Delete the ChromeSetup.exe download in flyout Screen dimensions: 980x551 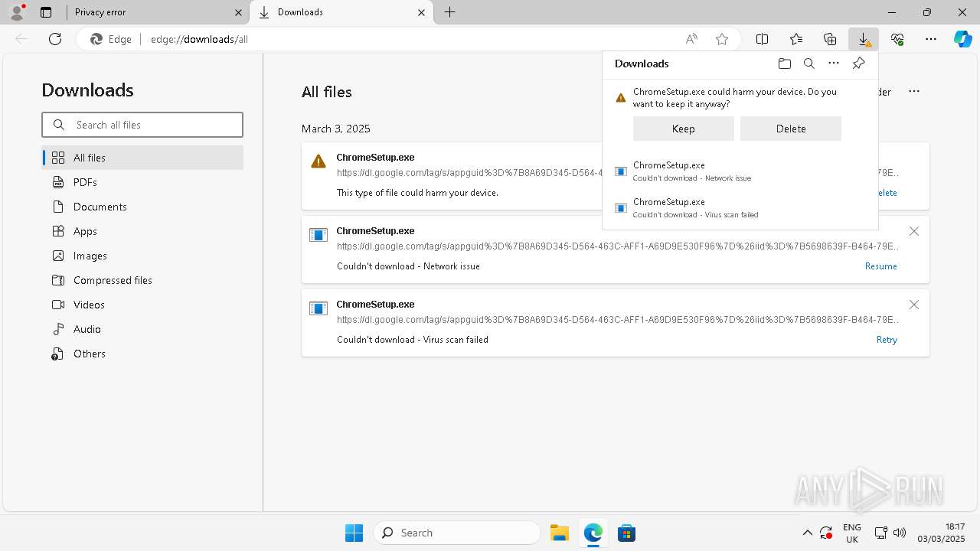(791, 129)
